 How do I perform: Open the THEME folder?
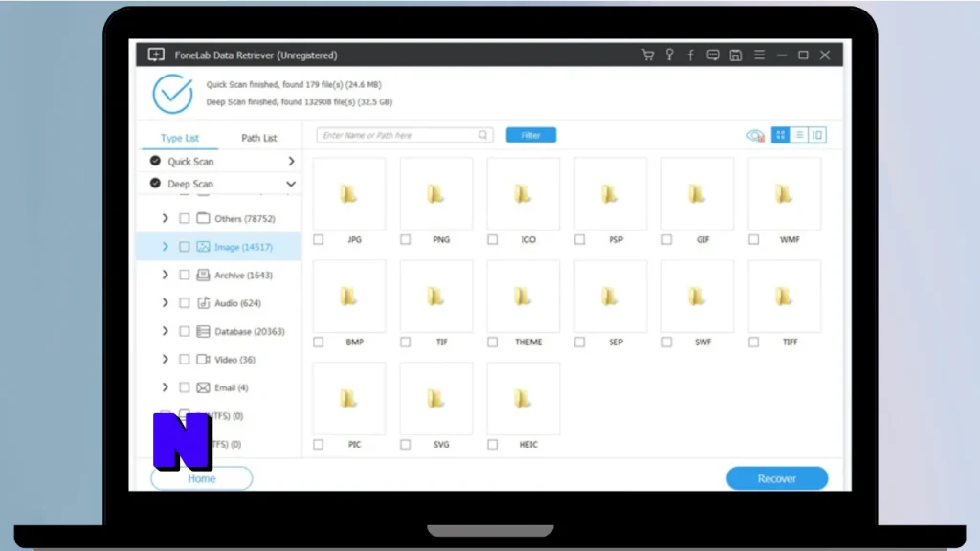tap(523, 297)
